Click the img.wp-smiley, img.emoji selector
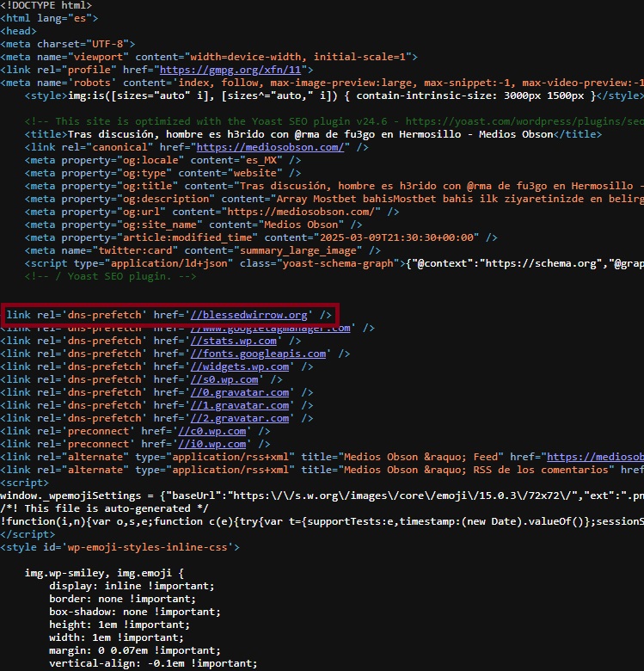Viewport: 644px width, 671px height. [x=104, y=573]
